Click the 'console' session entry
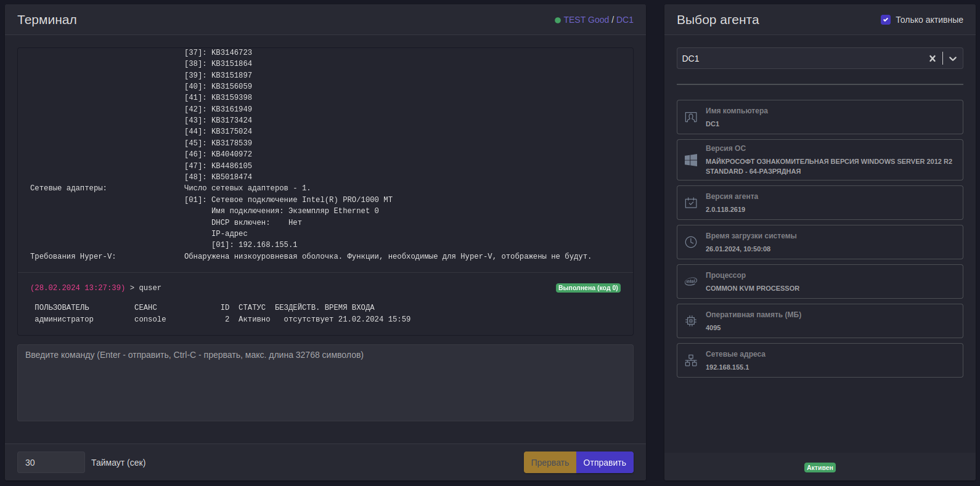The image size is (980, 486). coord(150,319)
